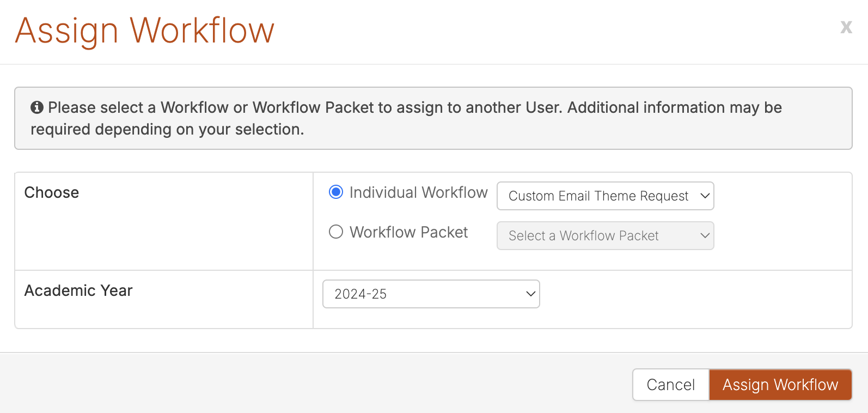868x413 pixels.
Task: Expand the 2024-25 Academic Year dropdown
Action: click(430, 294)
